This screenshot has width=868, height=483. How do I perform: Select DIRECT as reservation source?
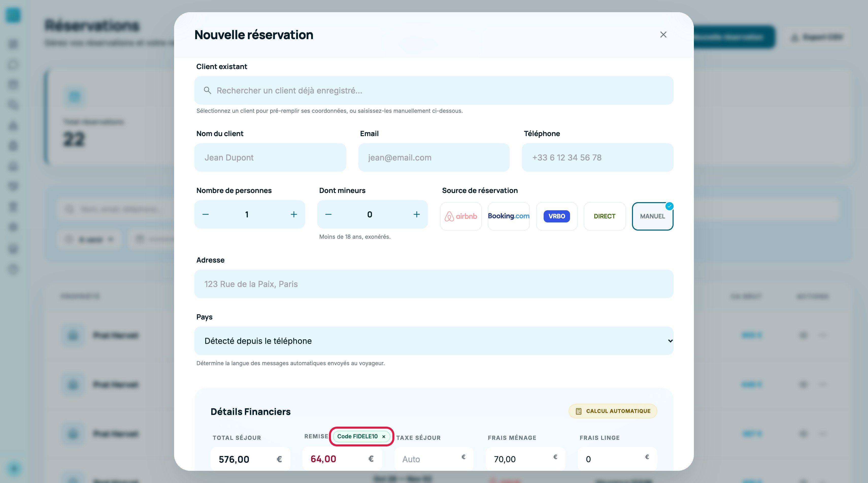coord(605,216)
